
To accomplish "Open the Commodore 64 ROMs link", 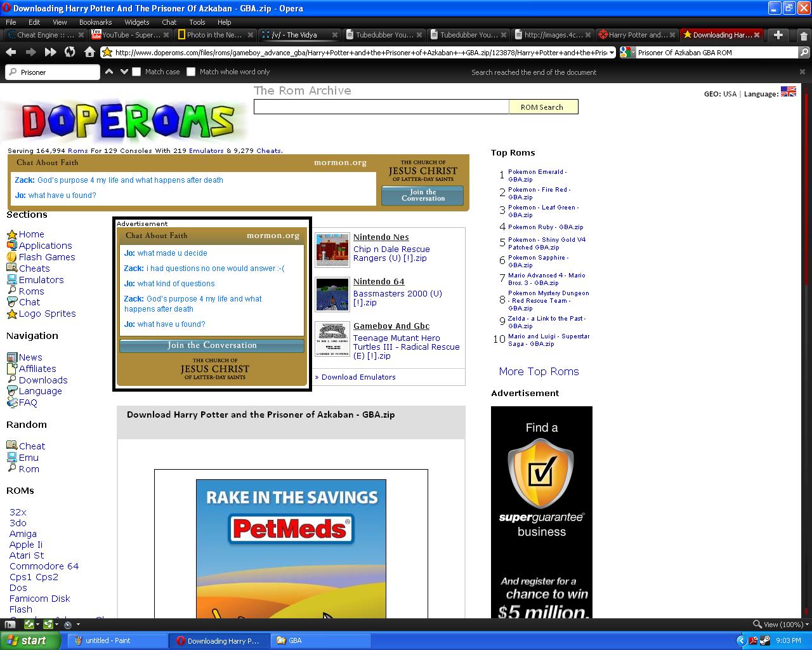I will 44,566.
